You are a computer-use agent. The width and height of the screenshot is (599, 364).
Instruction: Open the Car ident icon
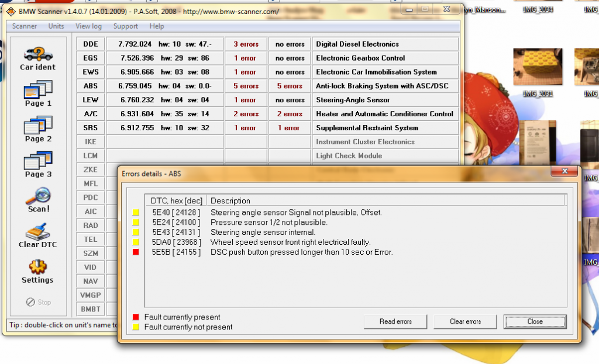(x=38, y=54)
